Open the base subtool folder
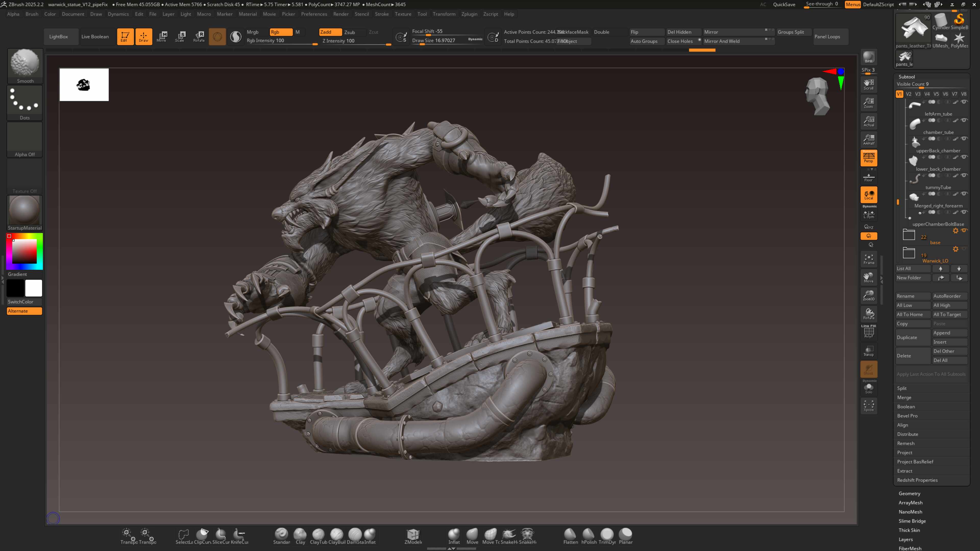The height and width of the screenshot is (551, 980). [x=909, y=235]
